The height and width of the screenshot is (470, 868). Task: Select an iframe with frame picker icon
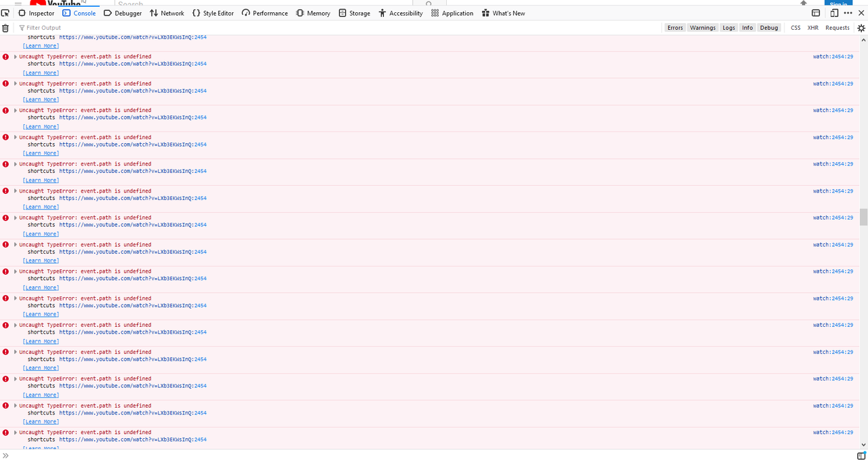click(x=816, y=13)
